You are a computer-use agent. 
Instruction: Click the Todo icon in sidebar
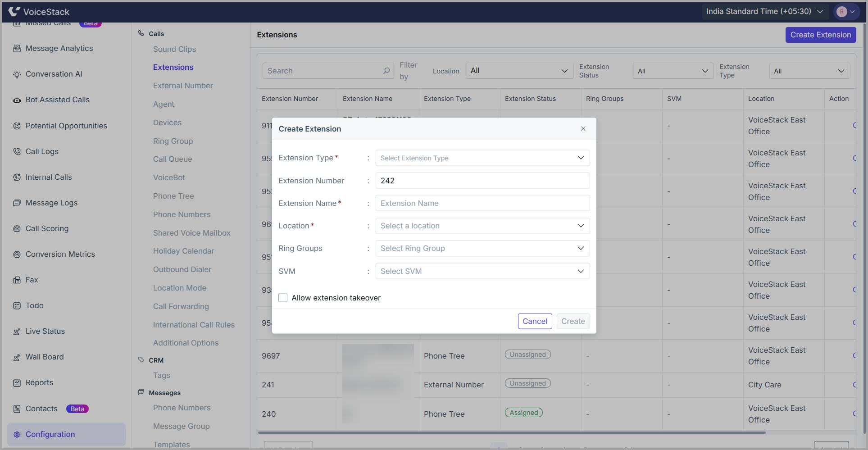17,305
